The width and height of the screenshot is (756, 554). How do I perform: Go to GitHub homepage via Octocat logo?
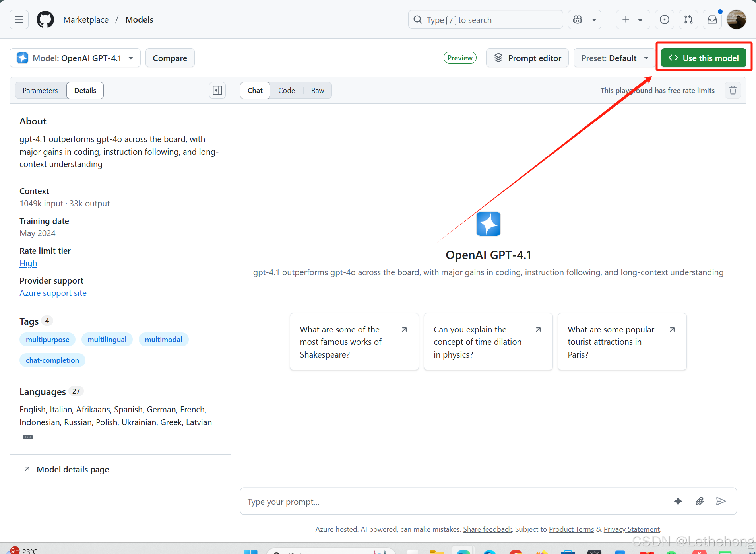pos(45,19)
